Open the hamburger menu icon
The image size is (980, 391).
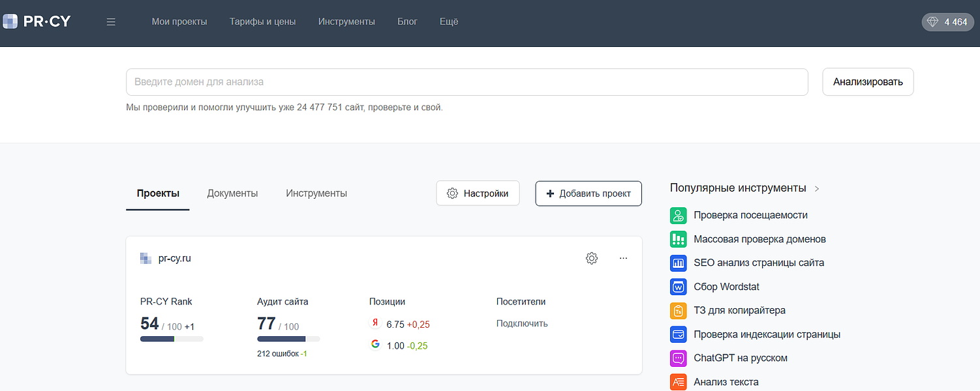[111, 22]
